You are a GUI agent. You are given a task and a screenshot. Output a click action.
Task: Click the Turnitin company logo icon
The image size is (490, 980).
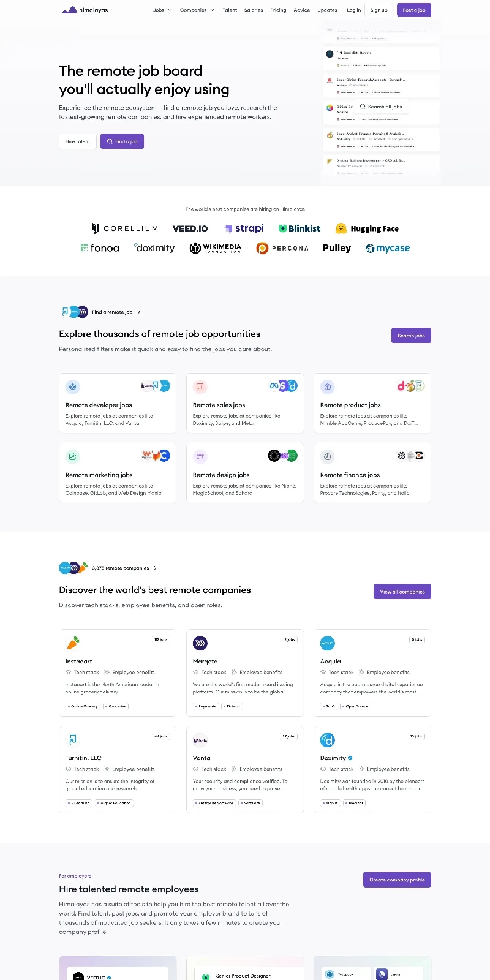click(x=73, y=739)
